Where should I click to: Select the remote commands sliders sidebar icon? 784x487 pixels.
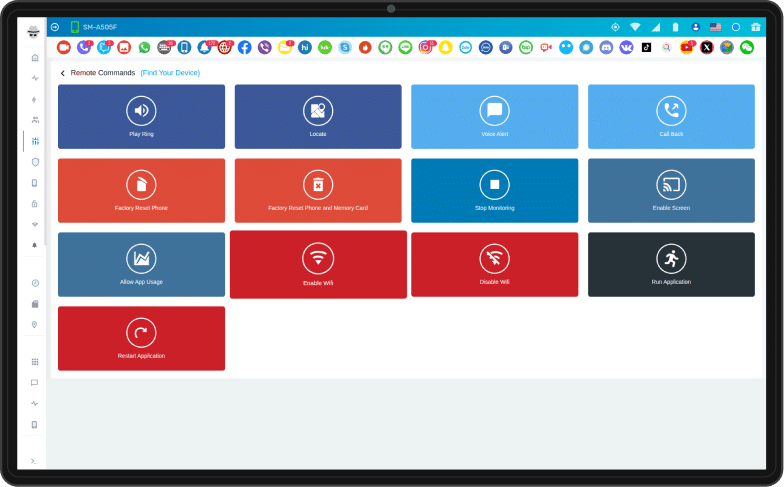pyautogui.click(x=35, y=141)
